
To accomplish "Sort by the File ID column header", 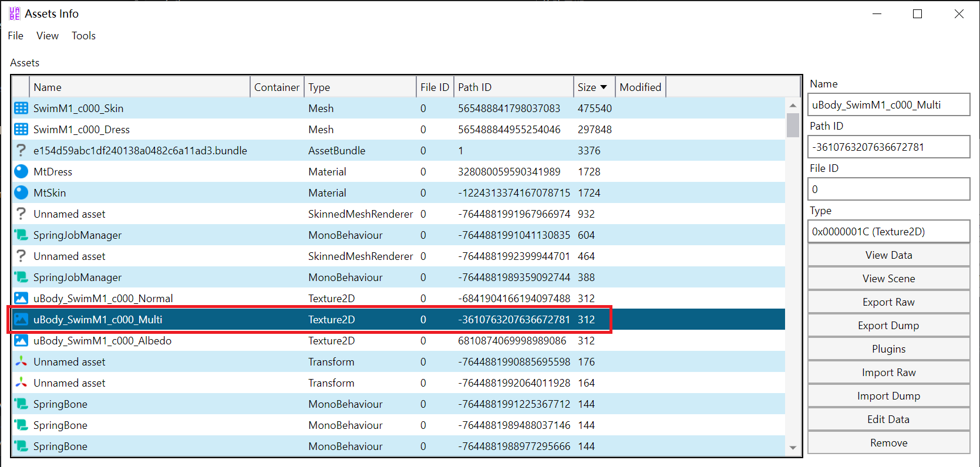I will pyautogui.click(x=435, y=87).
